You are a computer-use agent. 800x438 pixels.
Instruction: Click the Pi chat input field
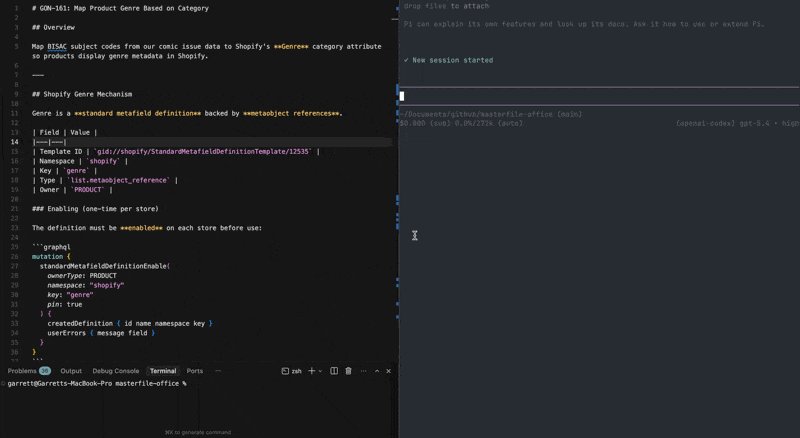[x=598, y=96]
